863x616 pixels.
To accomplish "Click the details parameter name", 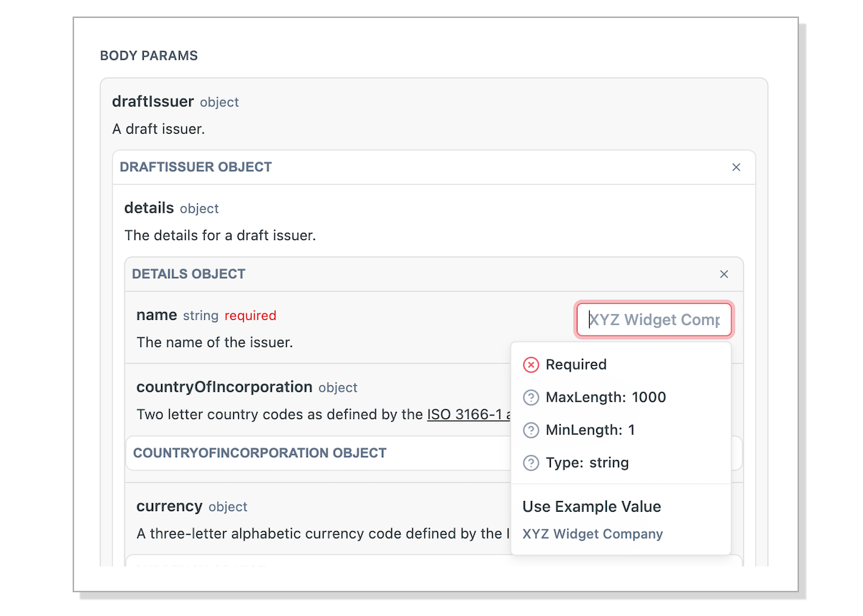I will click(149, 208).
